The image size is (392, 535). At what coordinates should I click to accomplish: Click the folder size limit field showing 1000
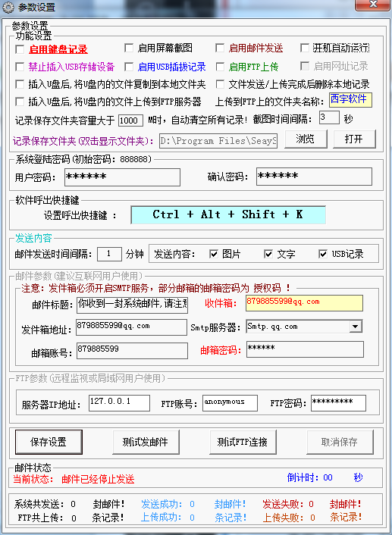130,120
